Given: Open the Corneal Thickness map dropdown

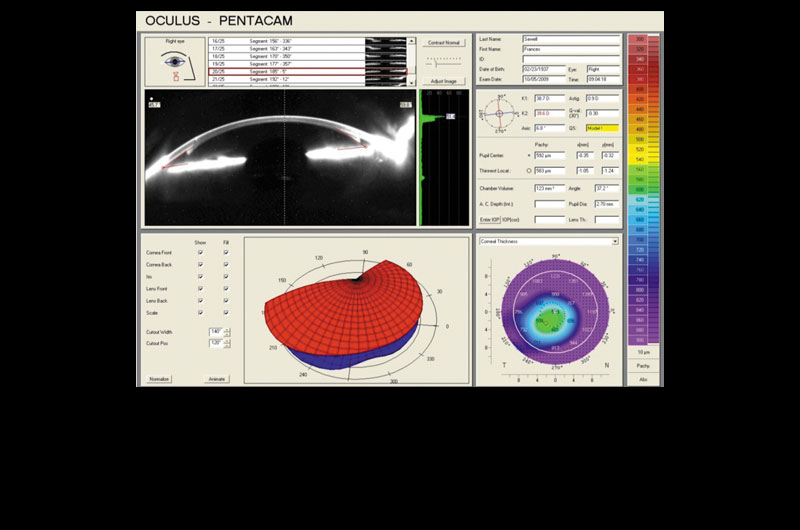Looking at the screenshot, I should [x=615, y=241].
